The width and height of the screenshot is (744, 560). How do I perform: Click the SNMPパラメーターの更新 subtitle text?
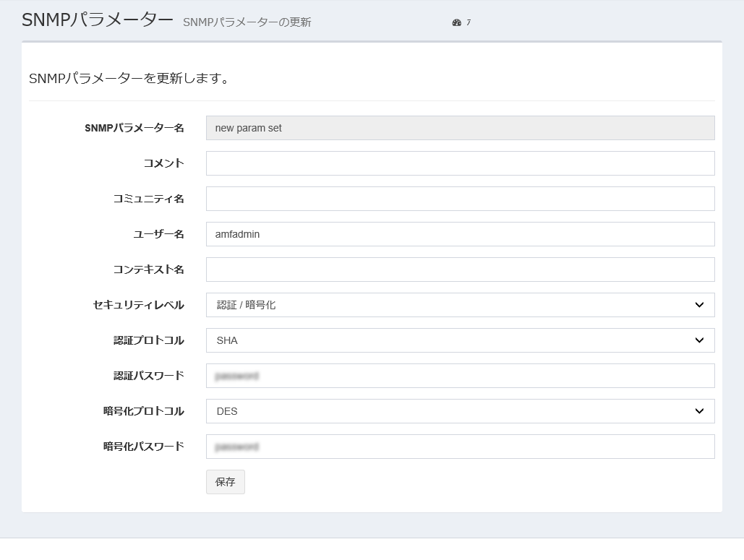pyautogui.click(x=247, y=22)
